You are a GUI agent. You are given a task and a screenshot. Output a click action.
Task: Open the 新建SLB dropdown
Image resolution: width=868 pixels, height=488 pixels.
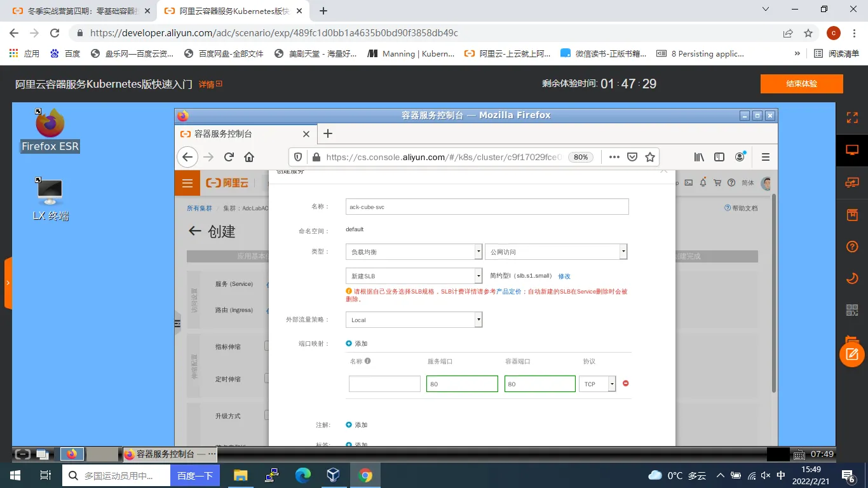[414, 276]
